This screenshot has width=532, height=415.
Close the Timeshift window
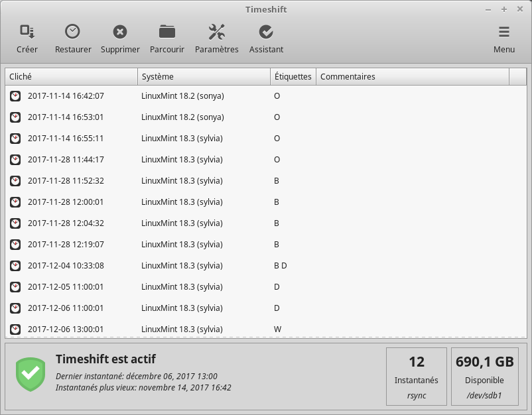coord(520,9)
